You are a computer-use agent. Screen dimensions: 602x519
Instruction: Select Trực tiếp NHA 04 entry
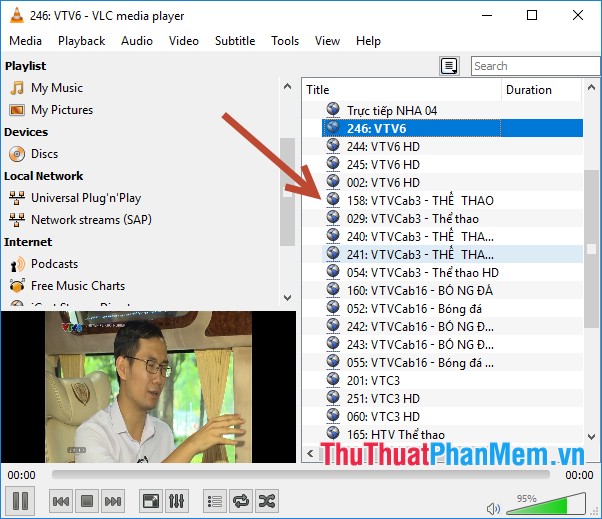tap(392, 111)
